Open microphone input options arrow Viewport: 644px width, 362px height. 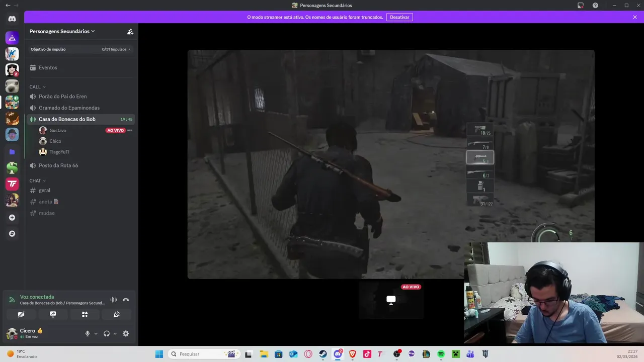96,333
